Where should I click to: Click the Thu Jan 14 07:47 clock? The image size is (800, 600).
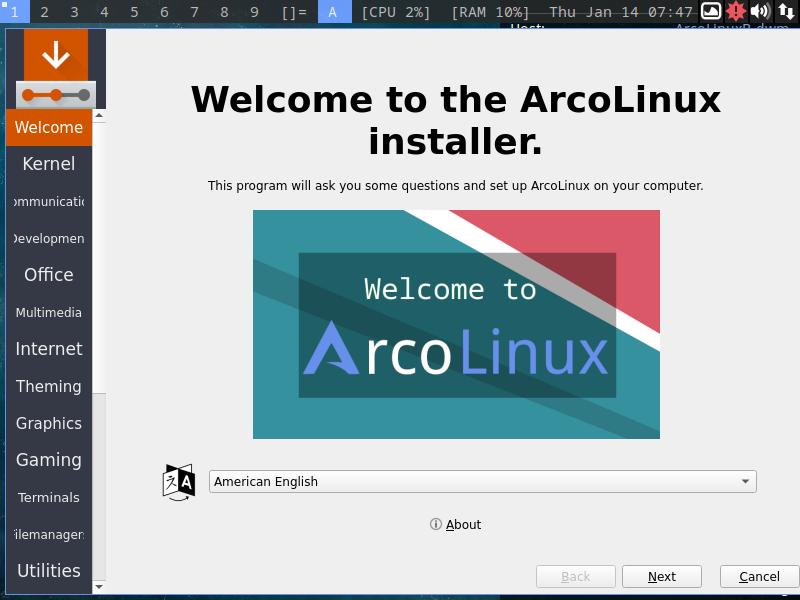tap(620, 12)
